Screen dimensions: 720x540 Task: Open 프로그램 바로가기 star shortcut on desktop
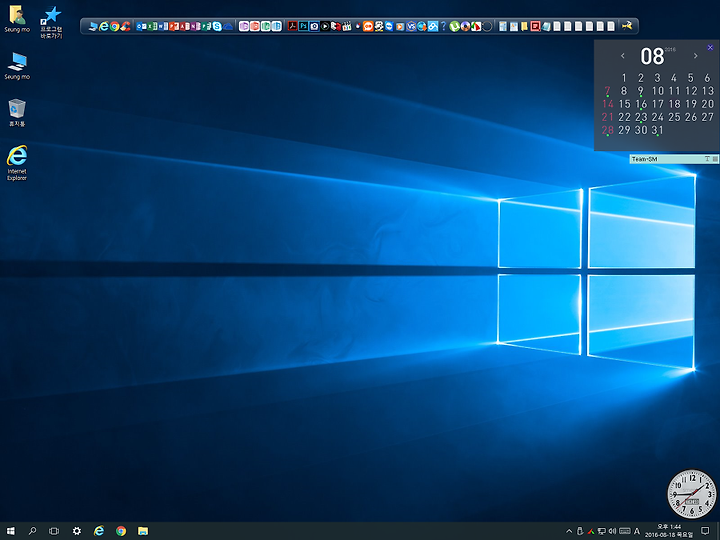click(x=51, y=22)
